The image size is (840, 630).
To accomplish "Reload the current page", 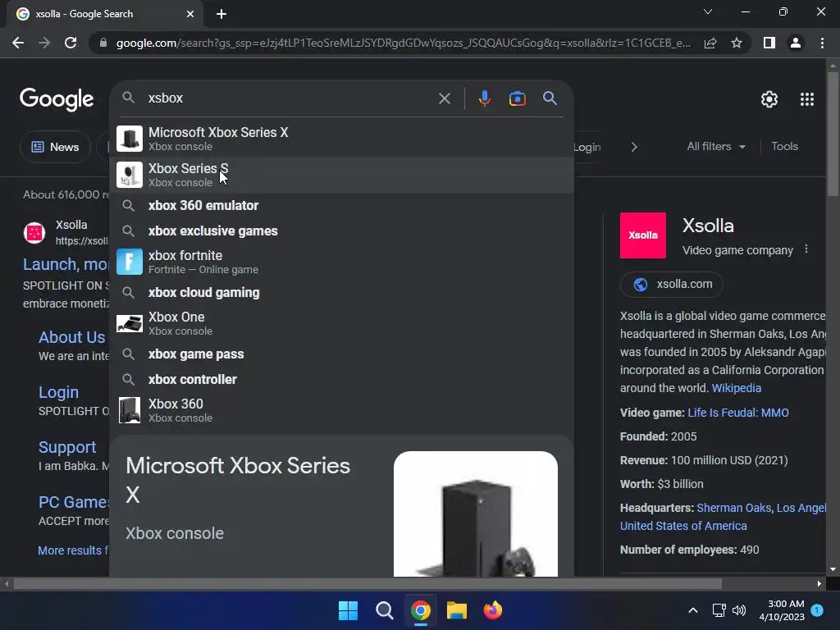I will pyautogui.click(x=71, y=43).
